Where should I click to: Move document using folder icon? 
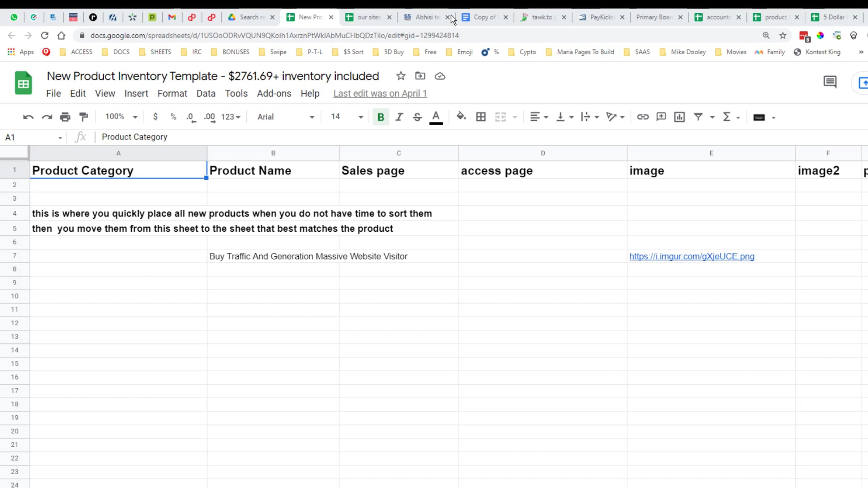click(x=420, y=76)
